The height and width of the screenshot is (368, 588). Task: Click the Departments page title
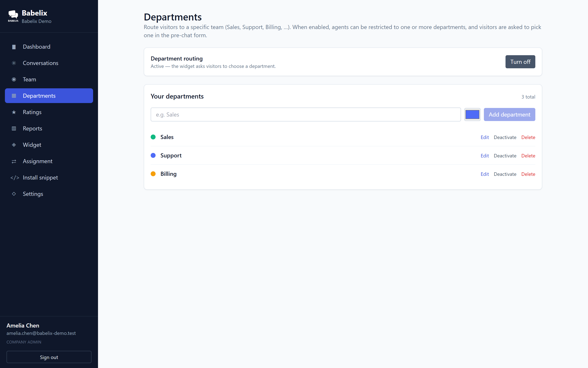173,17
